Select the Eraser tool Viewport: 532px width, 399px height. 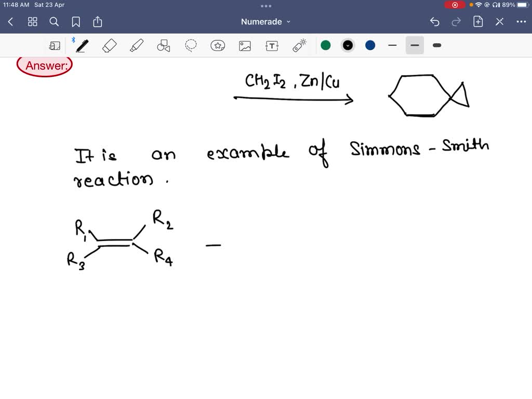click(x=109, y=46)
